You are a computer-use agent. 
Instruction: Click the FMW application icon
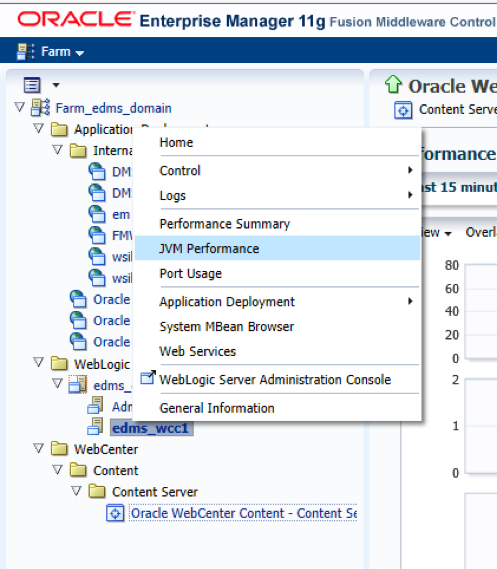pyautogui.click(x=97, y=235)
